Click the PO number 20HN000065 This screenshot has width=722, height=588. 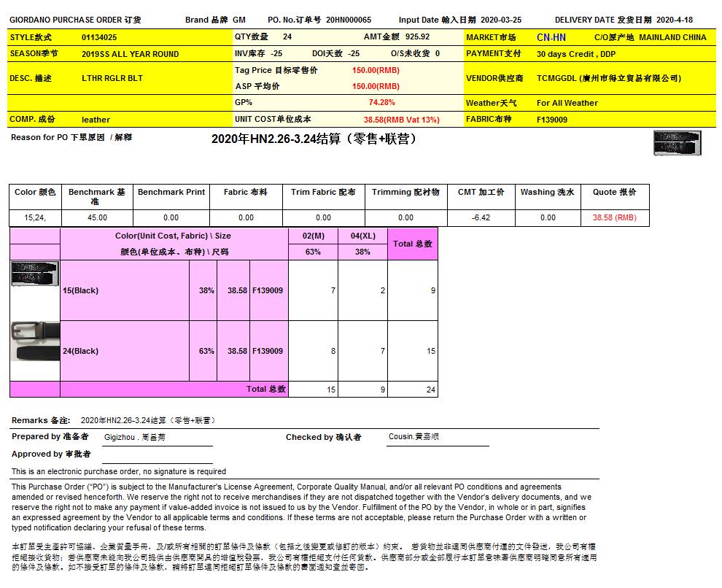pyautogui.click(x=348, y=20)
